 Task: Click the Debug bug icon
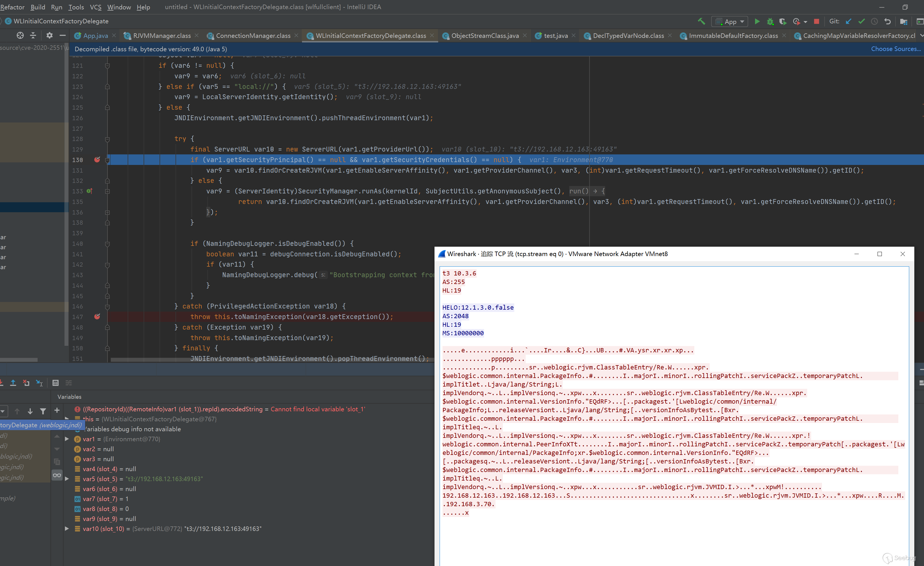pyautogui.click(x=770, y=21)
